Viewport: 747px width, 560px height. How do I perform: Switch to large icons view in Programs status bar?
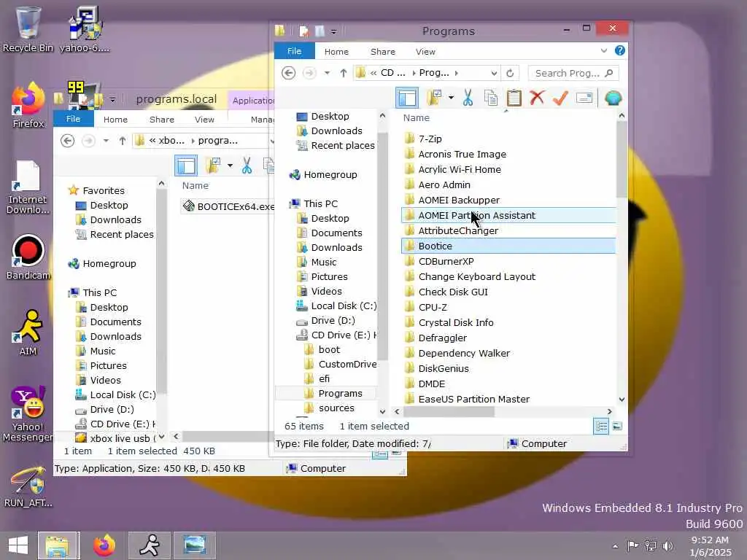point(617,426)
